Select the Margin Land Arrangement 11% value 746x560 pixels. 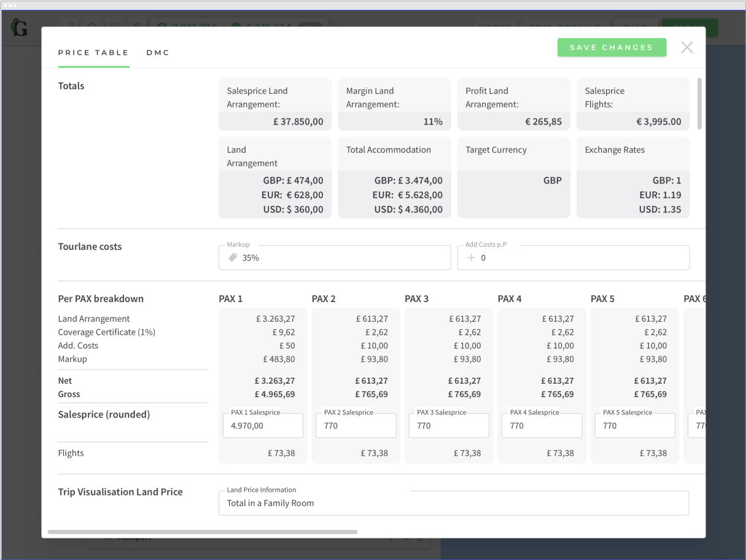(433, 122)
